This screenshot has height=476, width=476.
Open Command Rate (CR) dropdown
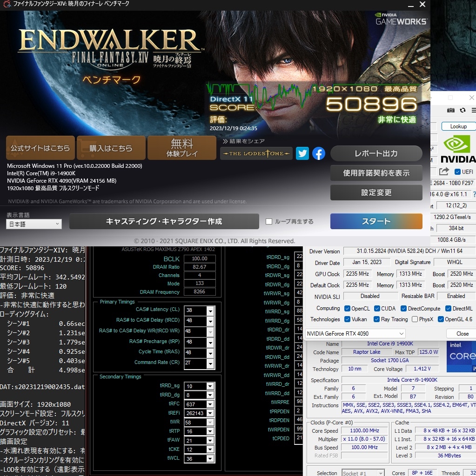pyautogui.click(x=210, y=364)
